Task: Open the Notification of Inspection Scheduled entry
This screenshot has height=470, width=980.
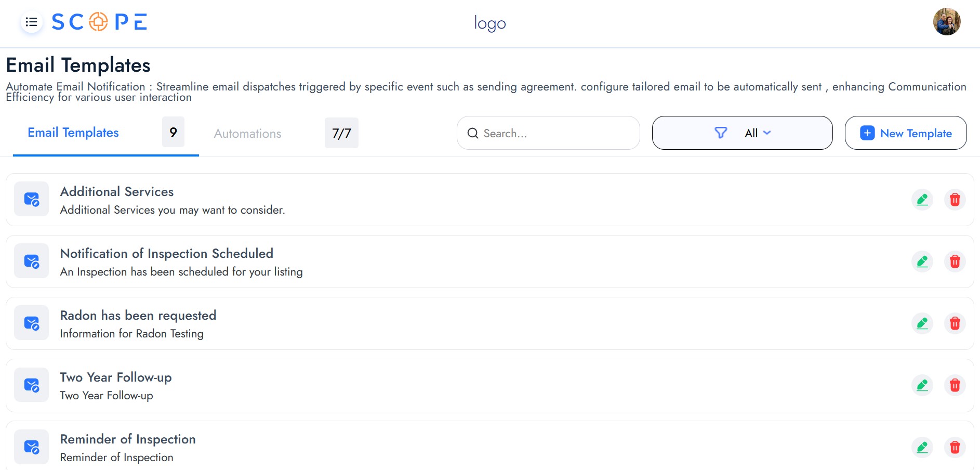Action: (x=166, y=254)
